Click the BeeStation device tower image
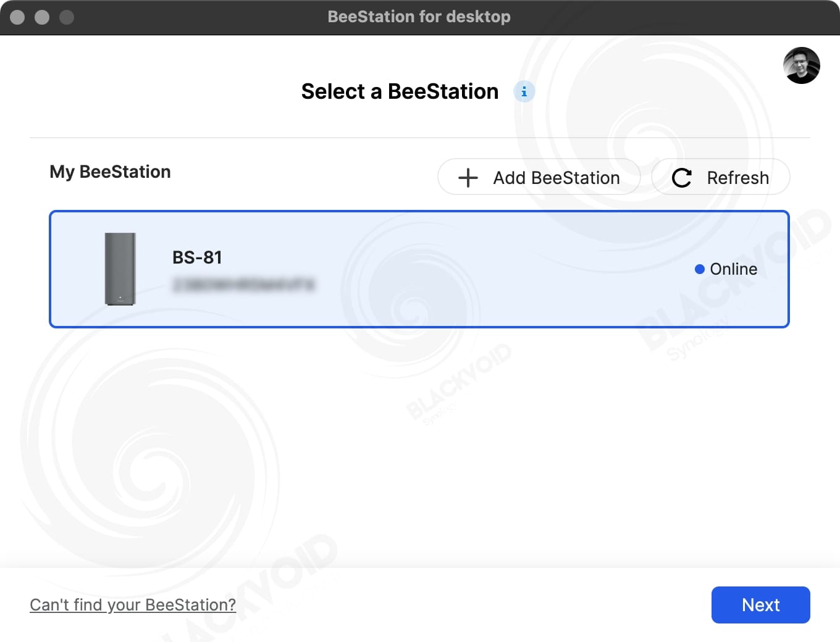The width and height of the screenshot is (840, 642). pos(120,269)
